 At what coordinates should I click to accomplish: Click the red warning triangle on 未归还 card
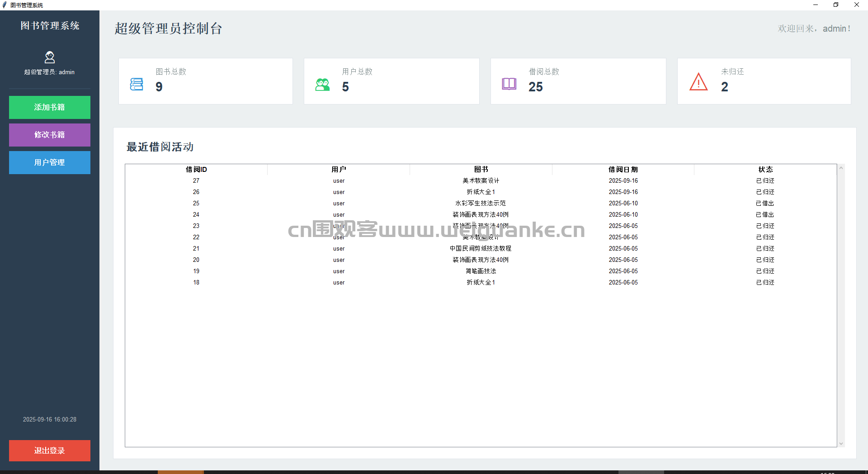pyautogui.click(x=699, y=82)
